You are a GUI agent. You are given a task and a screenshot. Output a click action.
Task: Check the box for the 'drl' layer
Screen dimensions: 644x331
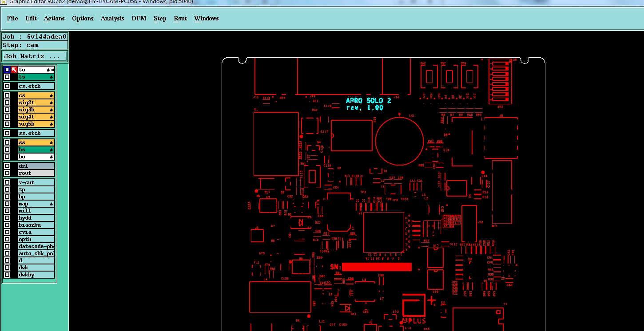coord(7,166)
